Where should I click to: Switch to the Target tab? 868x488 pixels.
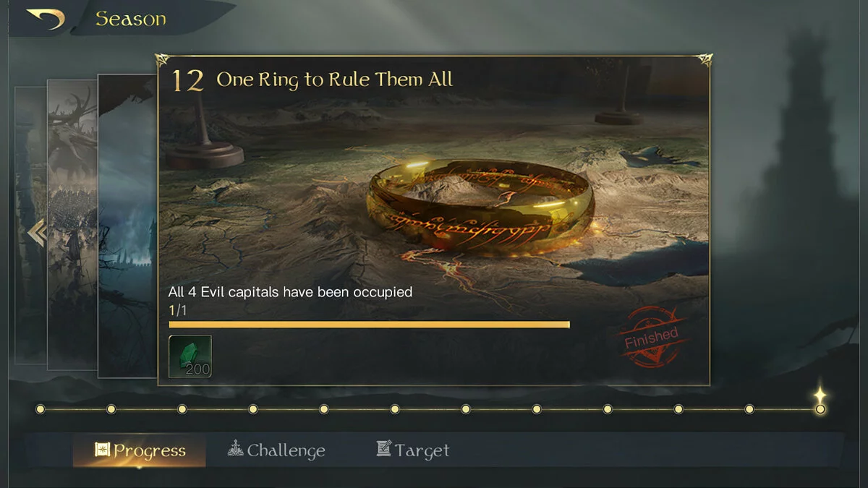click(413, 450)
